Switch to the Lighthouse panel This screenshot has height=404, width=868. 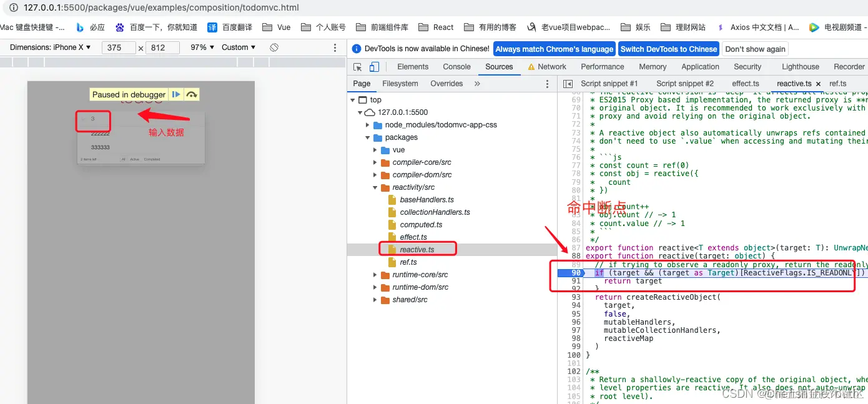[x=801, y=67]
